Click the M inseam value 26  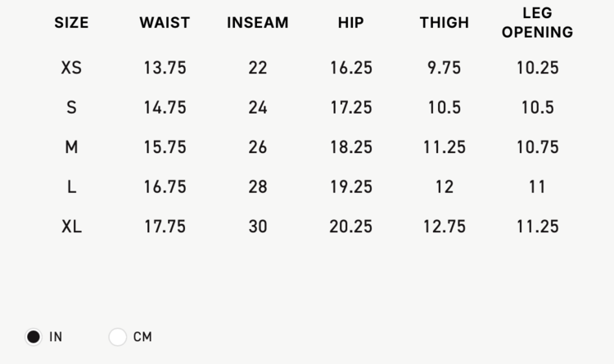coord(258,147)
